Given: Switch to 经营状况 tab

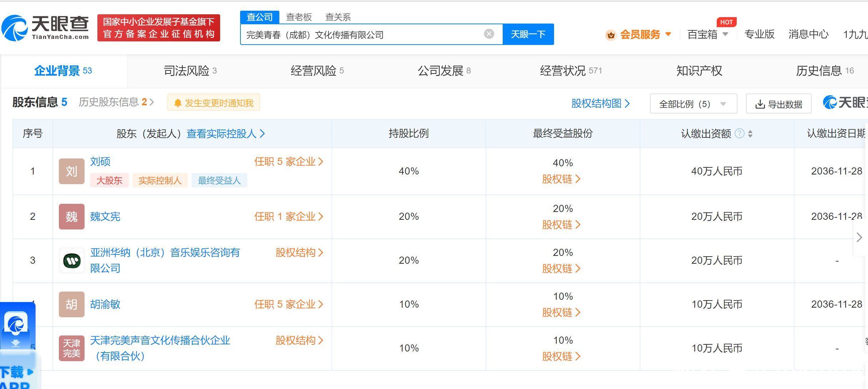Looking at the screenshot, I should [x=571, y=71].
